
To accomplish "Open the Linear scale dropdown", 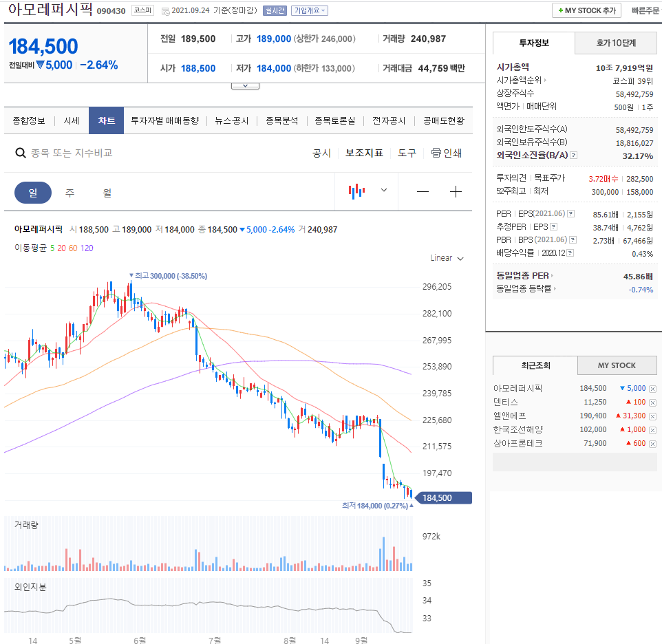I will tap(447, 258).
